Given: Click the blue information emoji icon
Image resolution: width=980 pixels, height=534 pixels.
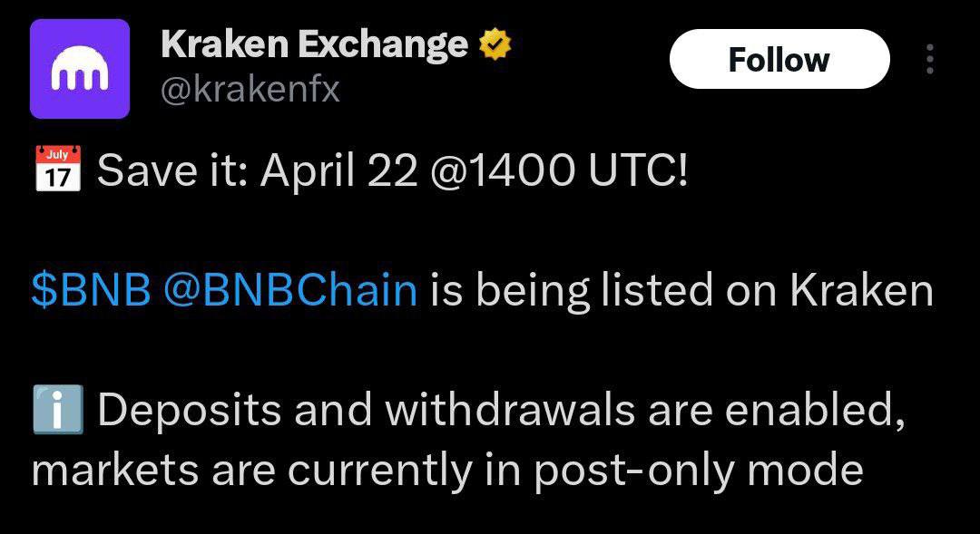Looking at the screenshot, I should tap(57, 409).
